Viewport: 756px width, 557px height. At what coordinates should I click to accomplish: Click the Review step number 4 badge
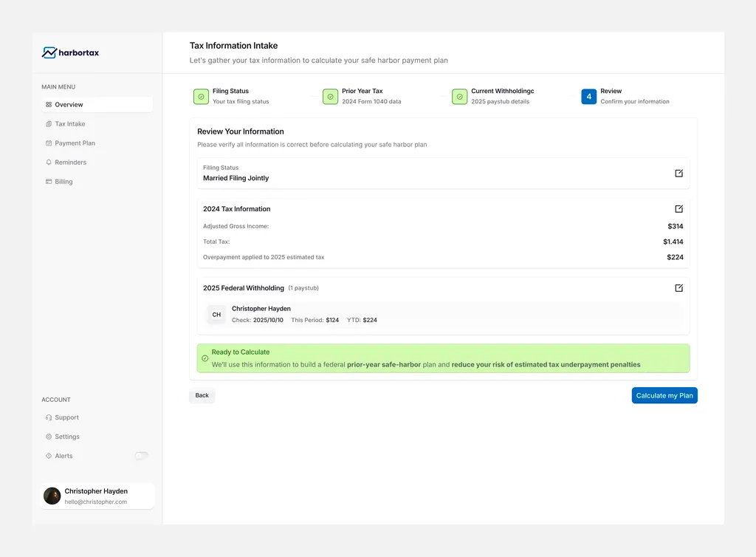coord(588,97)
